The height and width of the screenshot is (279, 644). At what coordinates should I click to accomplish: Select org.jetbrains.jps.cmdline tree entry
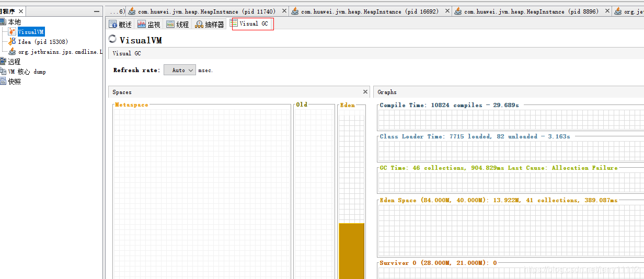[x=60, y=52]
